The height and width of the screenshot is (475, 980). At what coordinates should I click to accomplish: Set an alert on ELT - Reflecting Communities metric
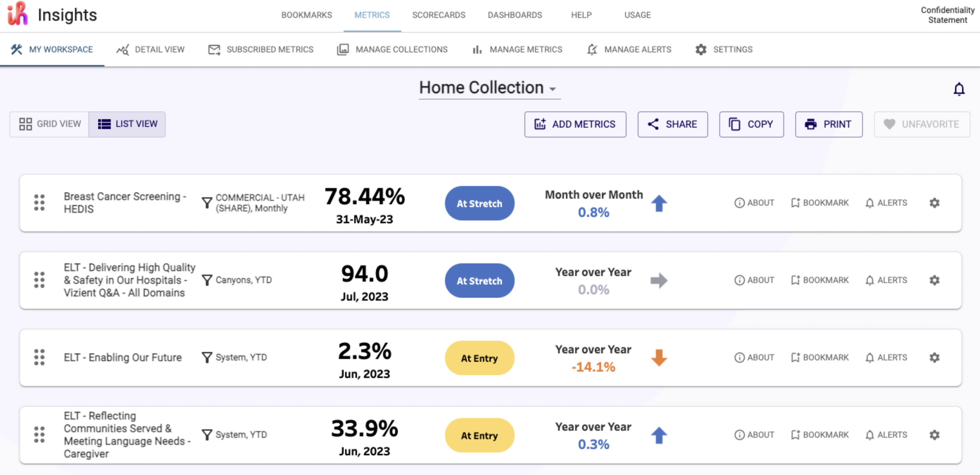[886, 435]
